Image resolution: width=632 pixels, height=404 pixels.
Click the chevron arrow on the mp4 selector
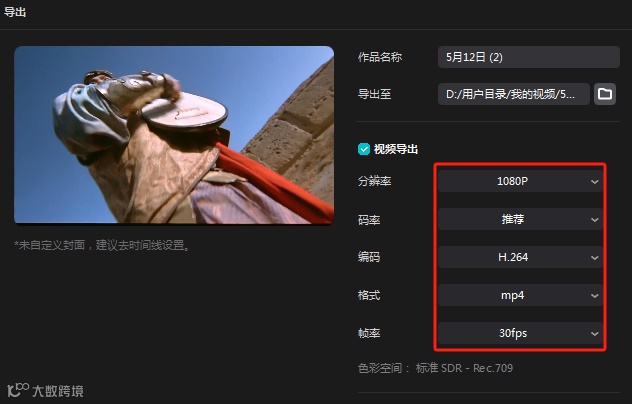tap(595, 296)
